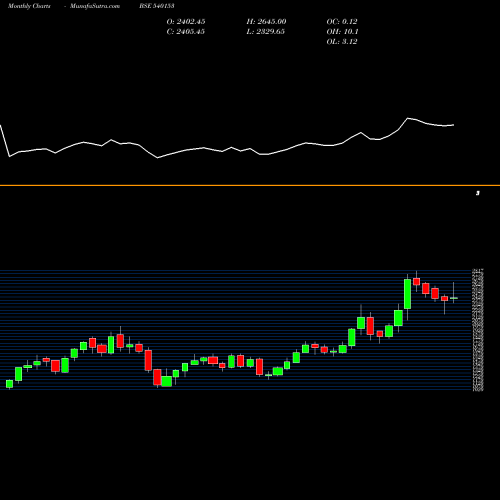Click the high price 'H: 2645.00'
This screenshot has width=500, height=500.
pyautogui.click(x=266, y=22)
